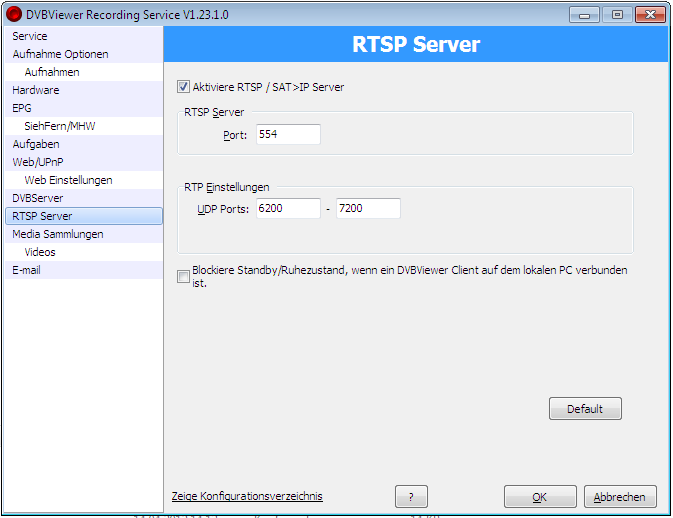Select Aufnahme Optionen in the sidebar

(x=60, y=54)
